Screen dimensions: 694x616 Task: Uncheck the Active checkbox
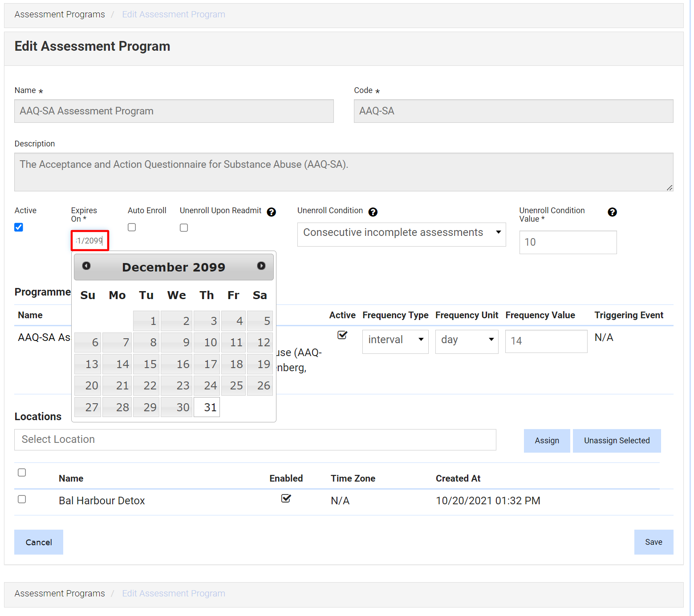[19, 227]
